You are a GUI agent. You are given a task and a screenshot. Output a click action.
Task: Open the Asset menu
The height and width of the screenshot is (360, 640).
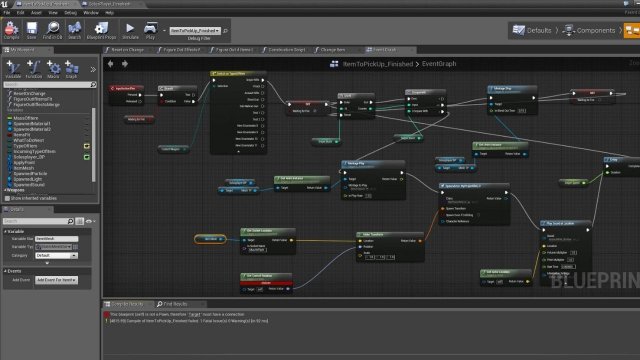click(36, 13)
